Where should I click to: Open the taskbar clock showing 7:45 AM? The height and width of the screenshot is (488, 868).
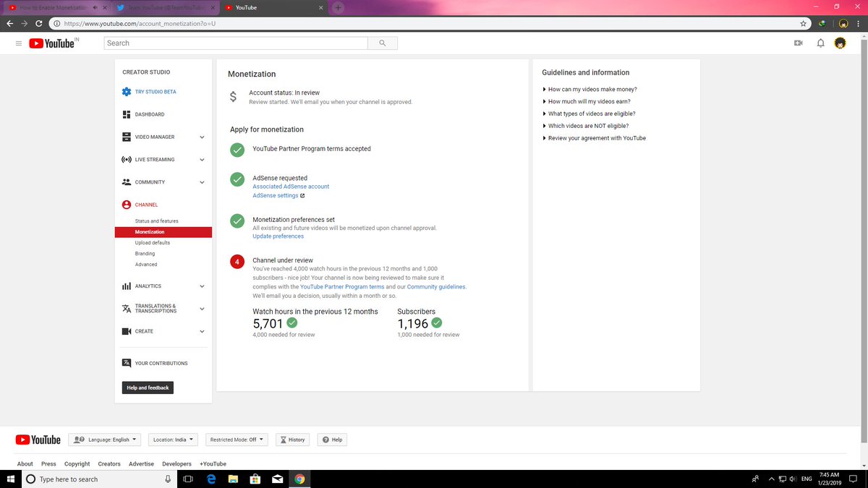[x=829, y=479]
